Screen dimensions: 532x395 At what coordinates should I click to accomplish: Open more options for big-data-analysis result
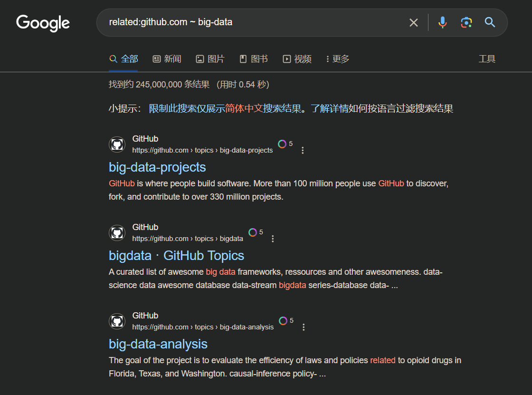pyautogui.click(x=304, y=327)
